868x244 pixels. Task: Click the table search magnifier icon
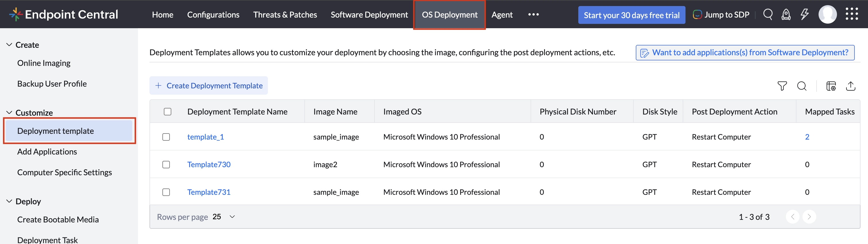(802, 86)
